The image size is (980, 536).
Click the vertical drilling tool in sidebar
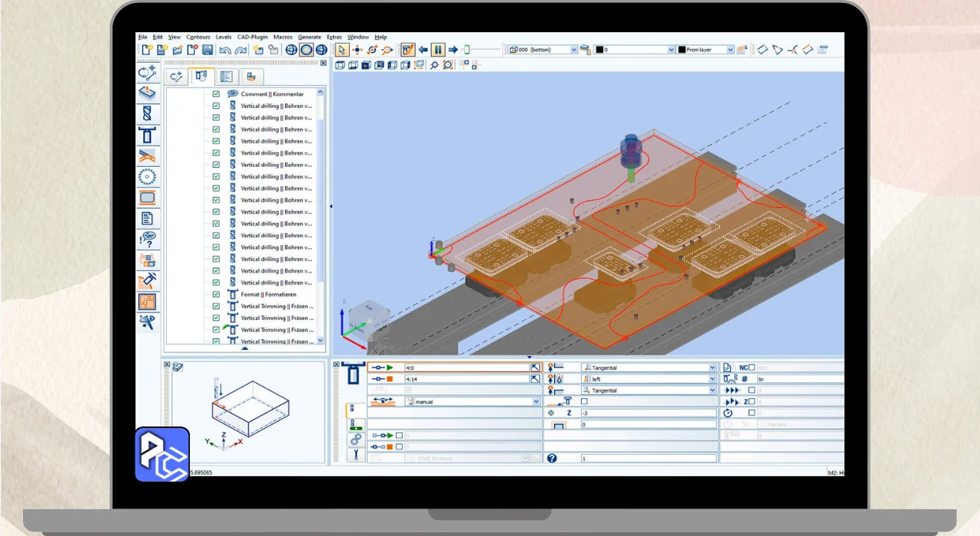point(147,114)
